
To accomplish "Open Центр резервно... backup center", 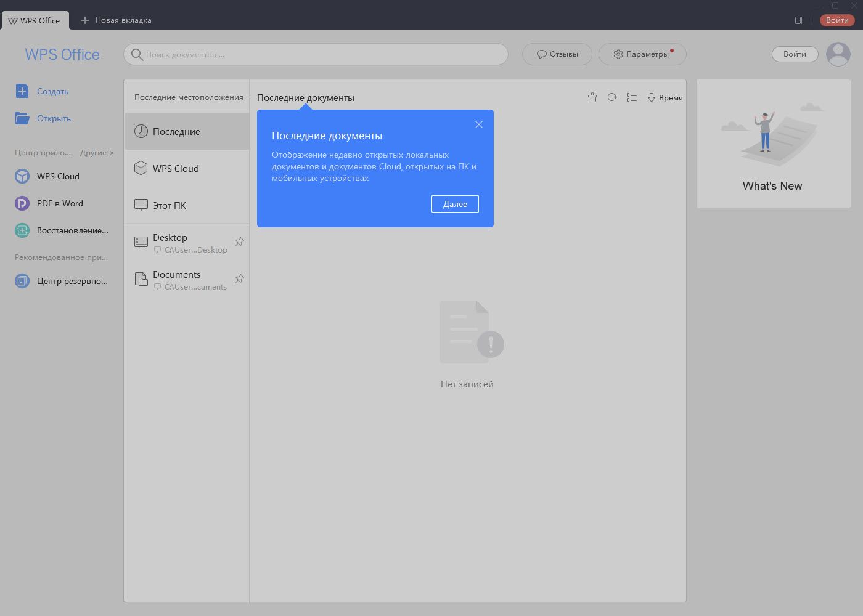I will click(62, 281).
